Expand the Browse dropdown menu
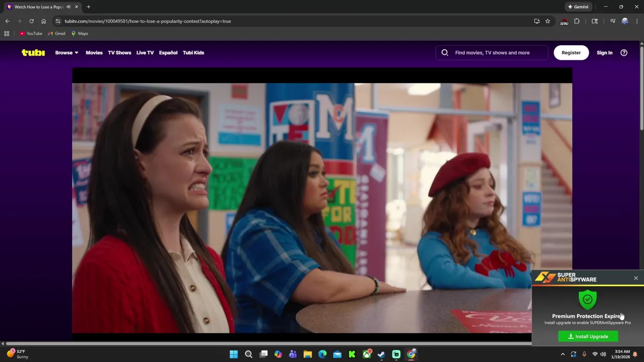 pos(66,52)
